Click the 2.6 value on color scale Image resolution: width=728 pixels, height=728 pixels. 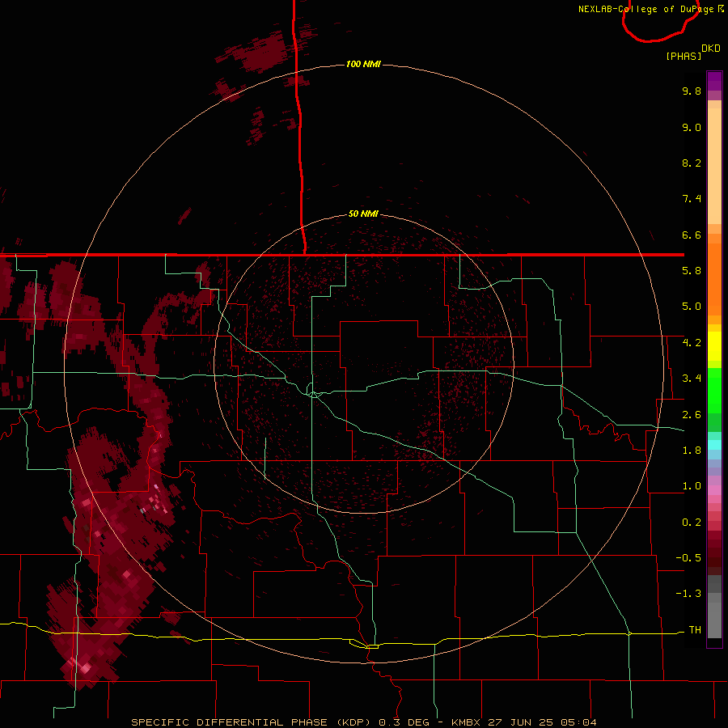pos(692,415)
